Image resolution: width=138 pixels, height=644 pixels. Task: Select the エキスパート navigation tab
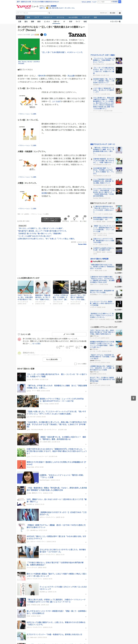click(x=48, y=17)
